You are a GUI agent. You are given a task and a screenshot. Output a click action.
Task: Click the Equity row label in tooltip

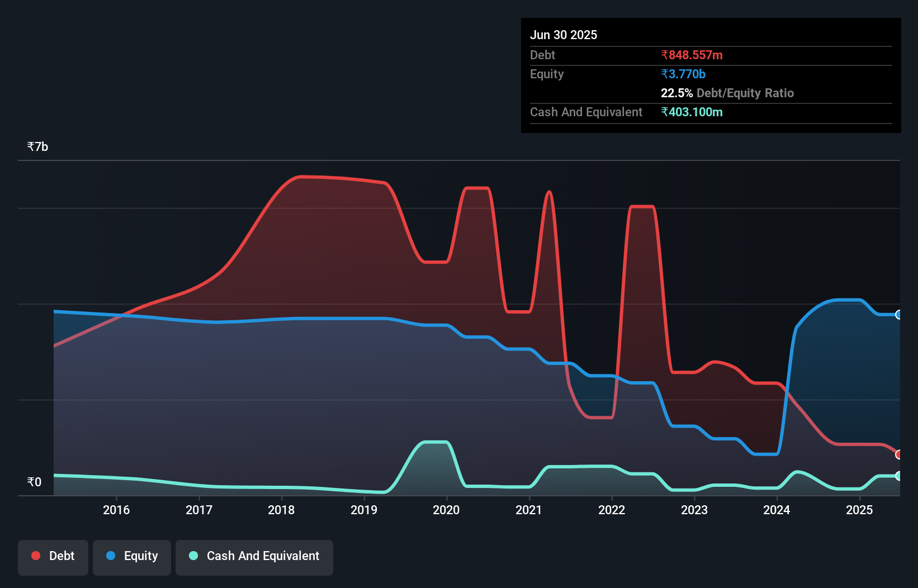[x=547, y=74]
